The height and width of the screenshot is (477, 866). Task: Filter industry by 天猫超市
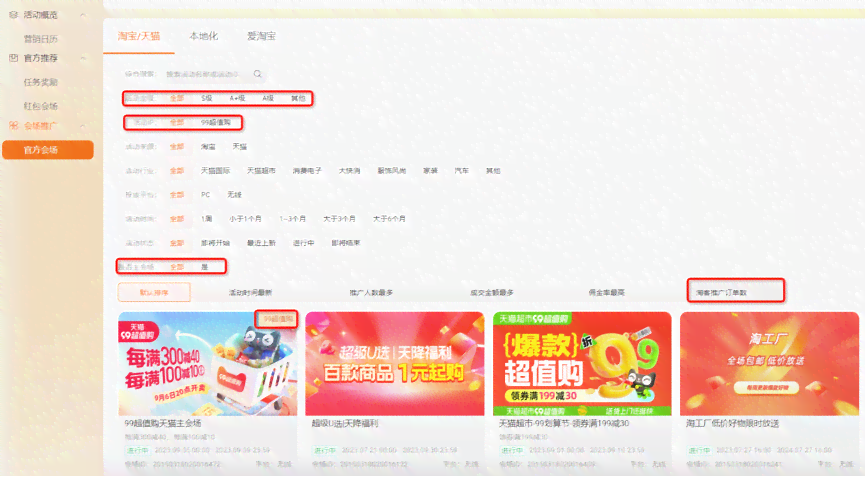tap(261, 171)
